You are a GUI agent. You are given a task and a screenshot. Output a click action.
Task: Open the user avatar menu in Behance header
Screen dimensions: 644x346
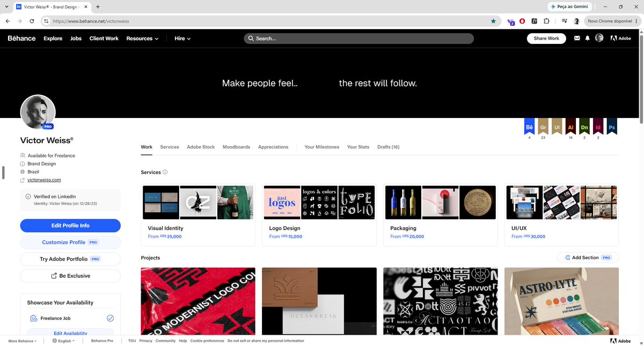[x=599, y=38]
